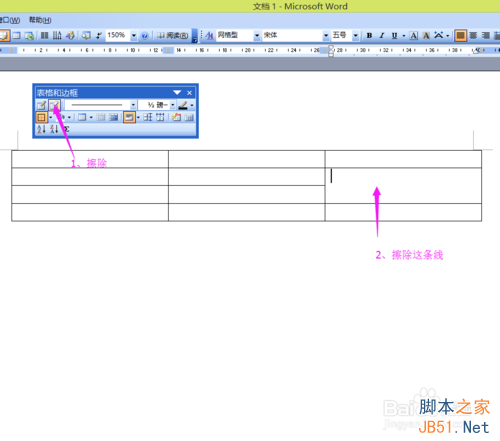Toggle the cell alignment button
500x441 pixels.
(129, 117)
